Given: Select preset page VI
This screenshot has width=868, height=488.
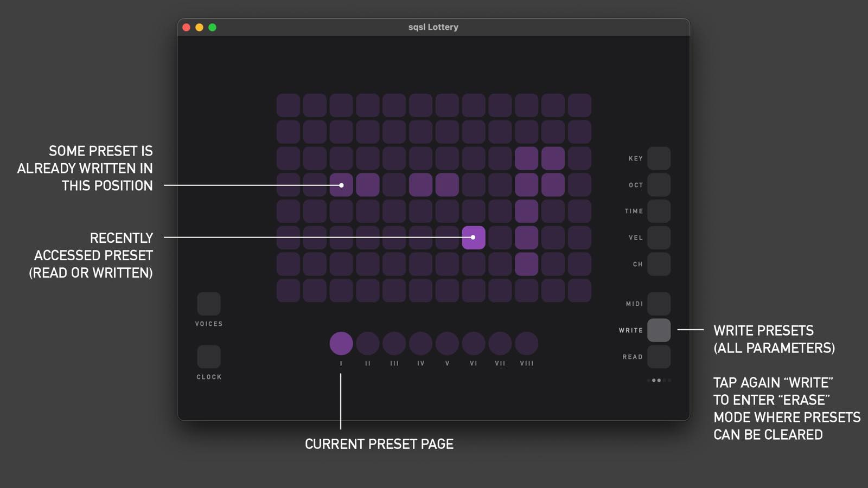Looking at the screenshot, I should 474,343.
